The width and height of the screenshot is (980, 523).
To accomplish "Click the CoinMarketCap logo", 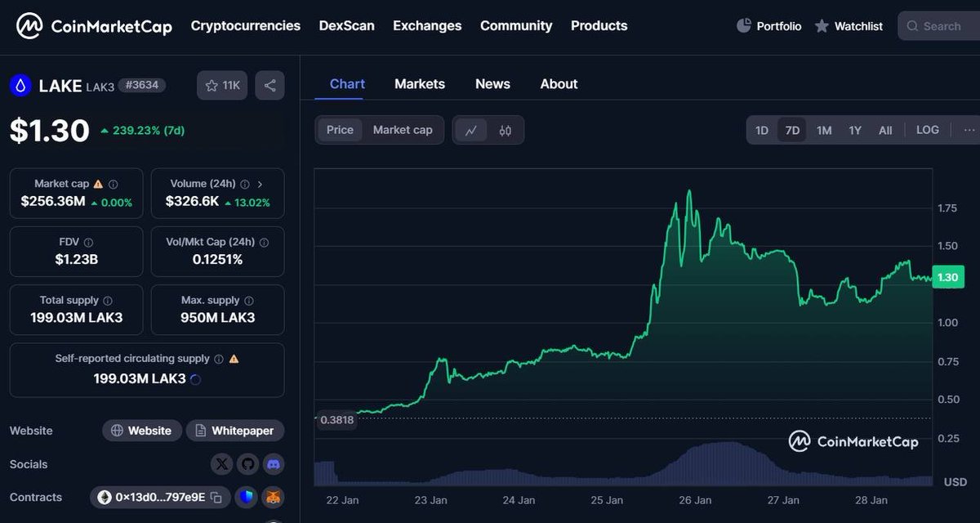I will (95, 26).
